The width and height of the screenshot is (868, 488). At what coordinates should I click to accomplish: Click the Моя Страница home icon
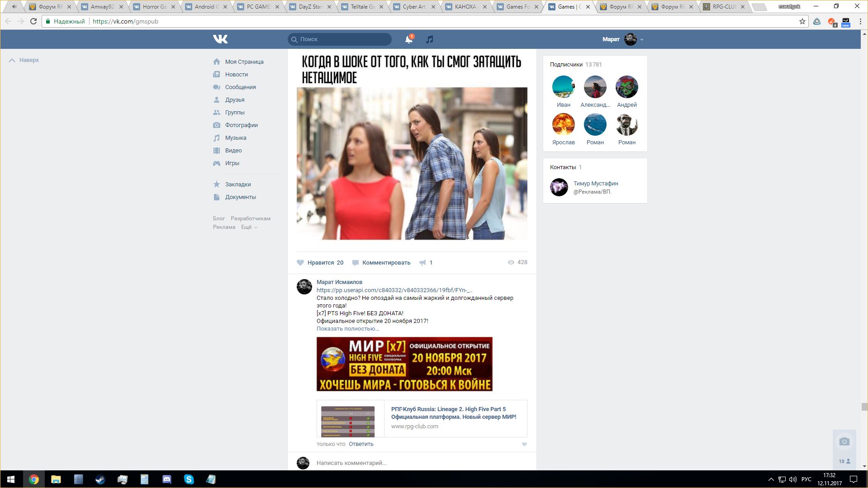click(x=217, y=62)
